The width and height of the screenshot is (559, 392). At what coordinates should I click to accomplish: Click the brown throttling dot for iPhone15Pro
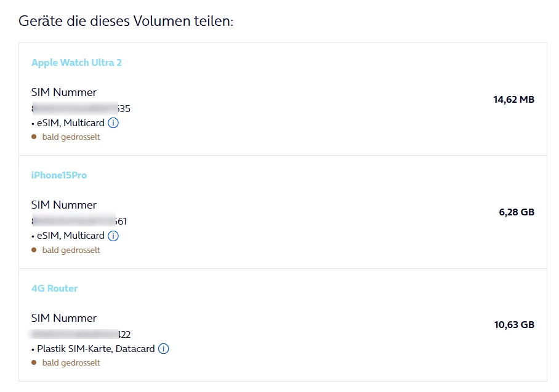tap(34, 250)
